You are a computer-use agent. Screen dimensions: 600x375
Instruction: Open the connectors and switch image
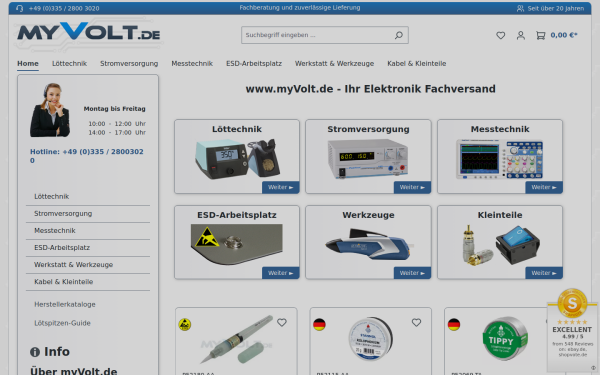point(501,245)
